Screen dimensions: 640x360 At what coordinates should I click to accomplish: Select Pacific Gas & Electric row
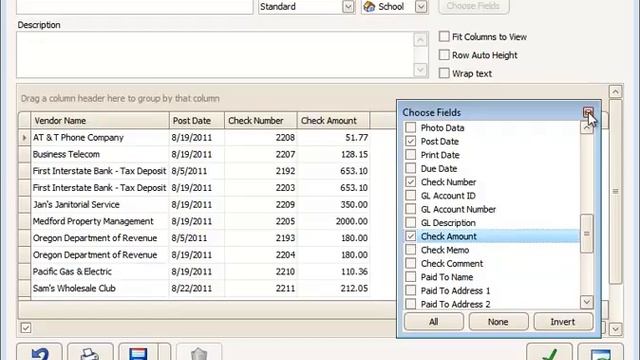click(x=200, y=271)
